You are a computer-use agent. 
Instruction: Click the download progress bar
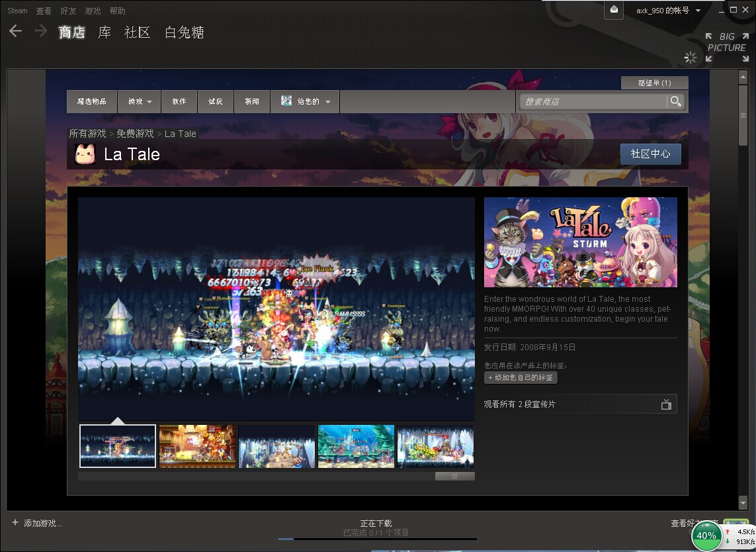click(378, 539)
